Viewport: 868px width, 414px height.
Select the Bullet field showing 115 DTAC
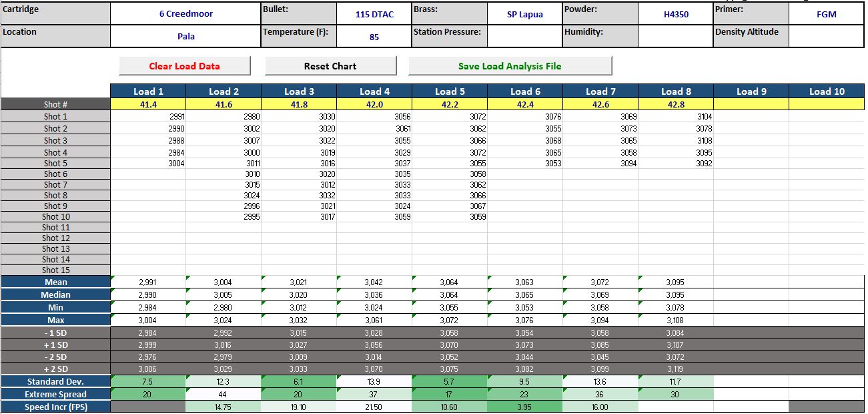(374, 13)
